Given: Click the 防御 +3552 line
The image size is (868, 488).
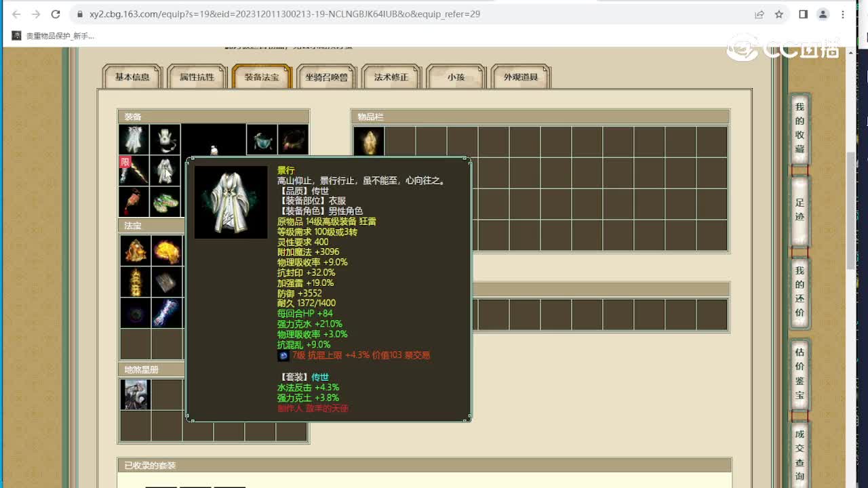Looking at the screenshot, I should pyautogui.click(x=300, y=293).
